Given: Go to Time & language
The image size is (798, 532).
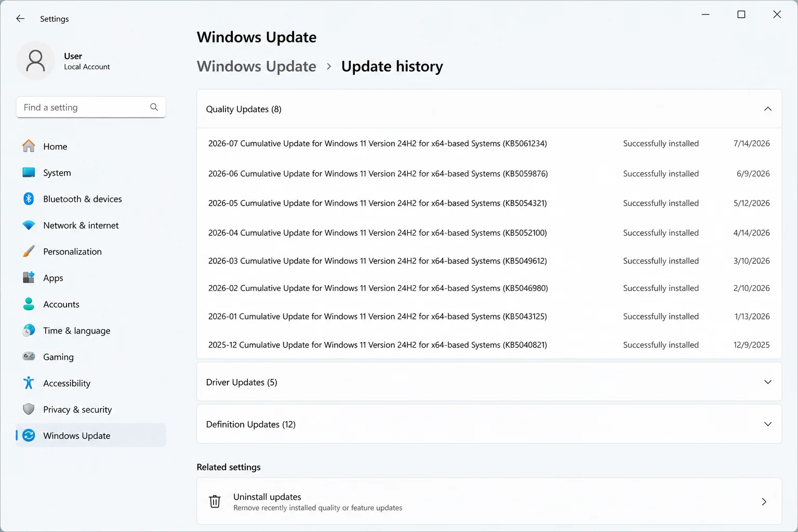Looking at the screenshot, I should (91, 330).
